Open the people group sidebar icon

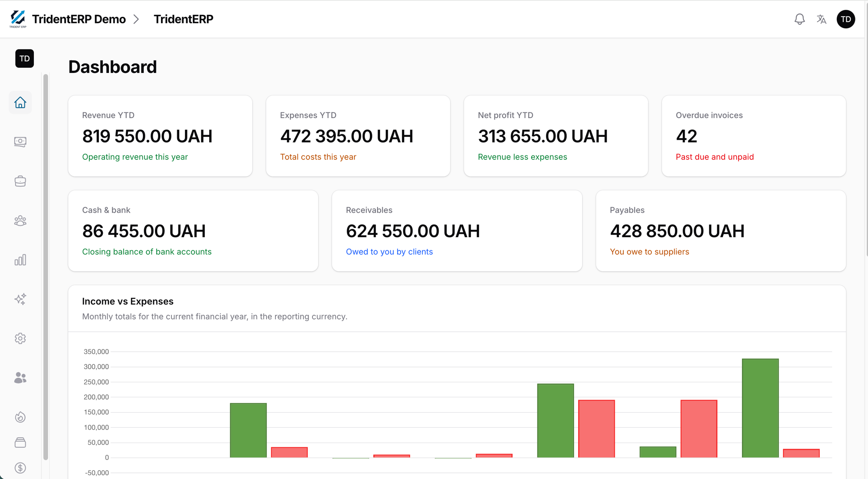tap(20, 221)
